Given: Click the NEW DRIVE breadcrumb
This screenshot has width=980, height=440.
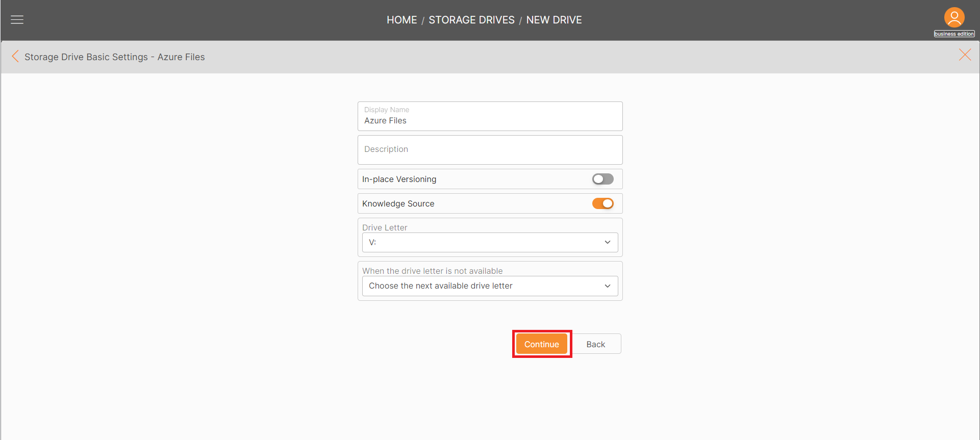Looking at the screenshot, I should [554, 20].
